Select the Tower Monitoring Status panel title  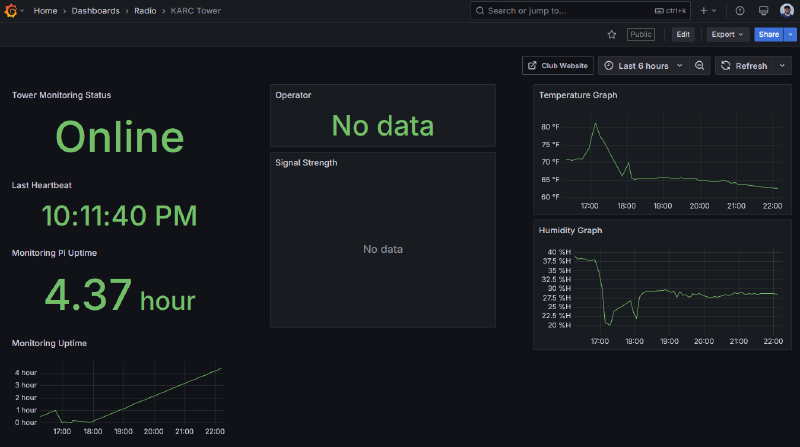(61, 95)
